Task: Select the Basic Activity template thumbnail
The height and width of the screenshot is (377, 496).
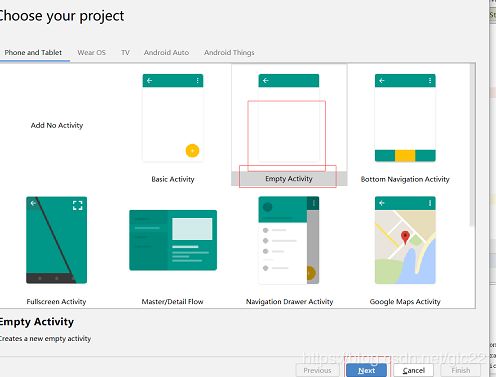Action: (x=173, y=118)
